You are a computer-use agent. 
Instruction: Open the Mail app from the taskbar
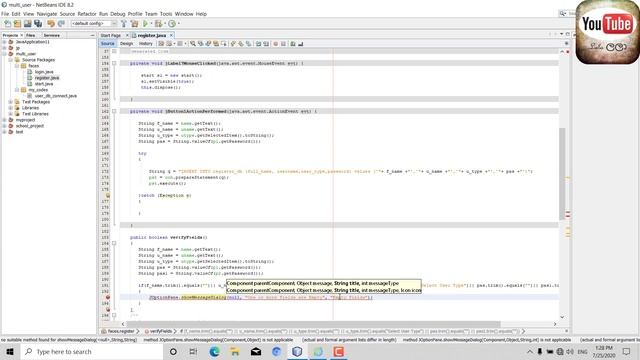coord(256,351)
